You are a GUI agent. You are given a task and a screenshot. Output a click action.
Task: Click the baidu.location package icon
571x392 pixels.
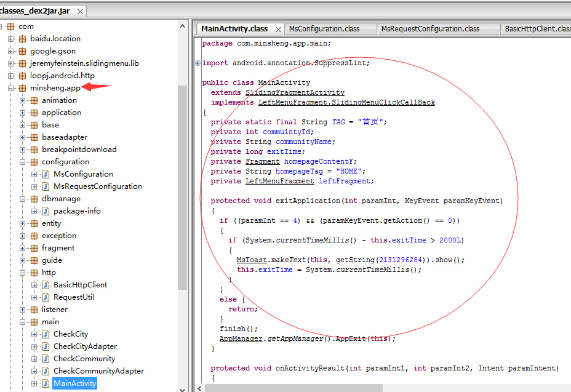point(23,39)
